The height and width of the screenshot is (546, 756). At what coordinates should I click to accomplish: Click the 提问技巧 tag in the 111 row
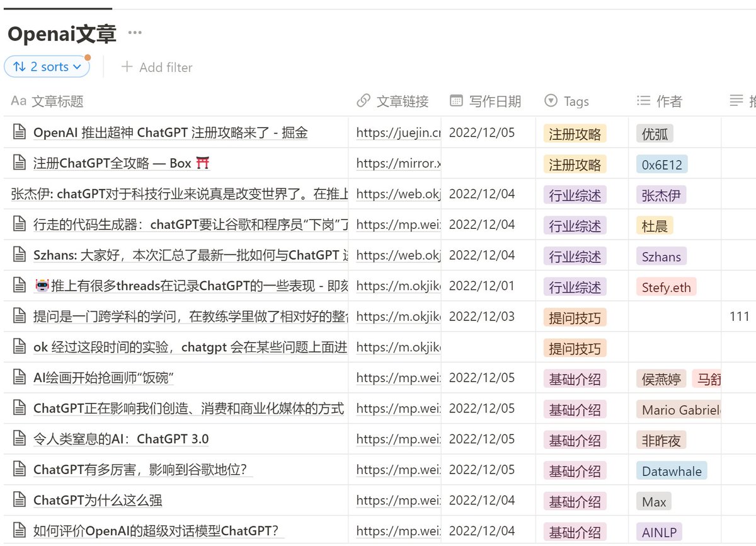[x=575, y=318]
